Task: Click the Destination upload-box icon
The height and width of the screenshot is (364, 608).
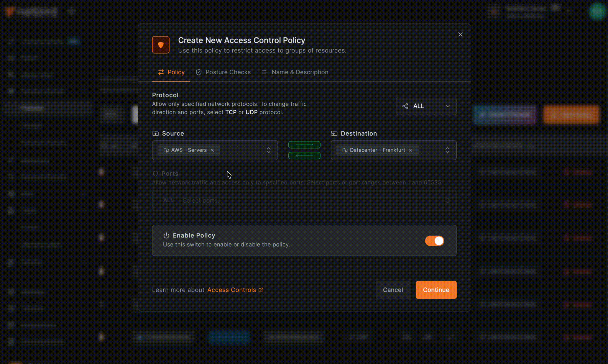Action: [334, 133]
